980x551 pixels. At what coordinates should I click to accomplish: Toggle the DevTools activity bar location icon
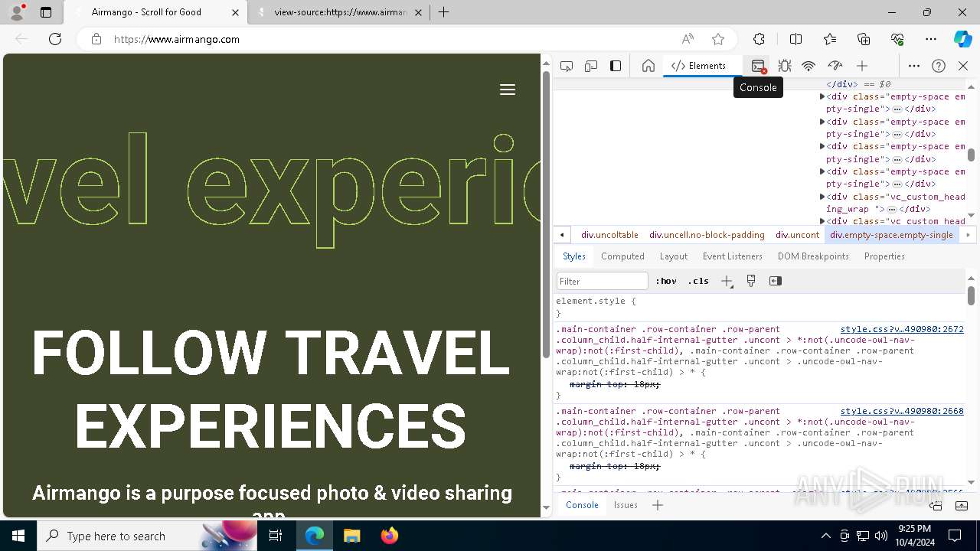(616, 66)
